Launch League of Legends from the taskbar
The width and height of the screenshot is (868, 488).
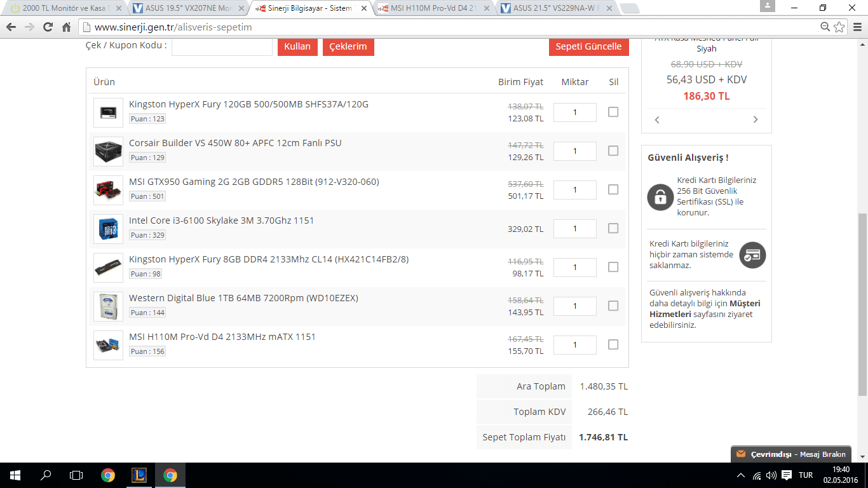(x=139, y=475)
